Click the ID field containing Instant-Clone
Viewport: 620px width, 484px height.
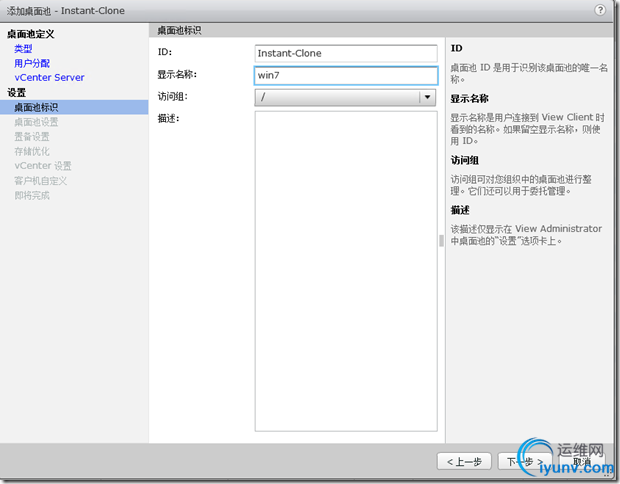click(346, 53)
